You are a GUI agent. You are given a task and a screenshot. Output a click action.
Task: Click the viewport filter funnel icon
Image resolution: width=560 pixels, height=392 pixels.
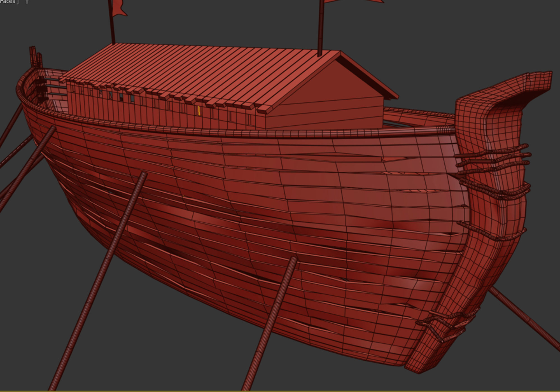coord(27,2)
